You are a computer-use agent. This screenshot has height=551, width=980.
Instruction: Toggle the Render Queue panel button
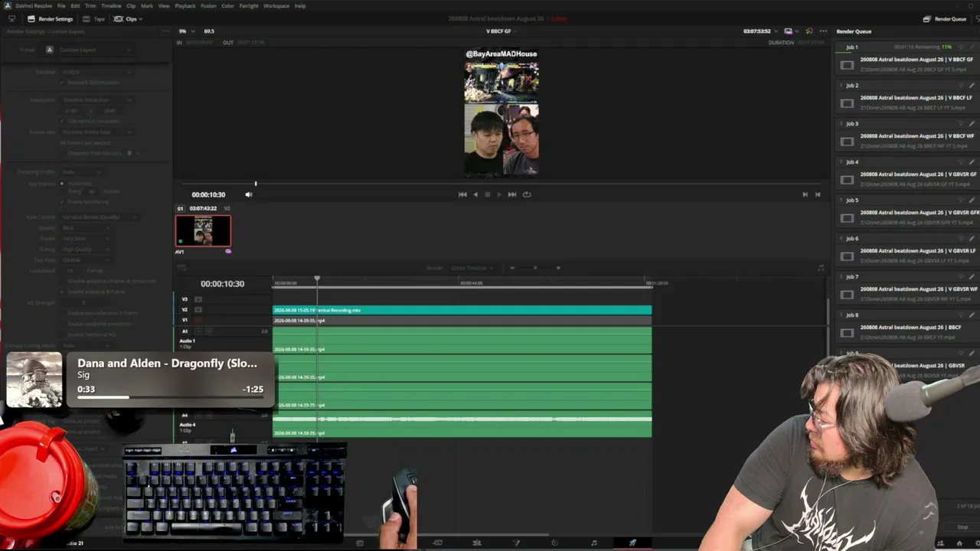945,19
